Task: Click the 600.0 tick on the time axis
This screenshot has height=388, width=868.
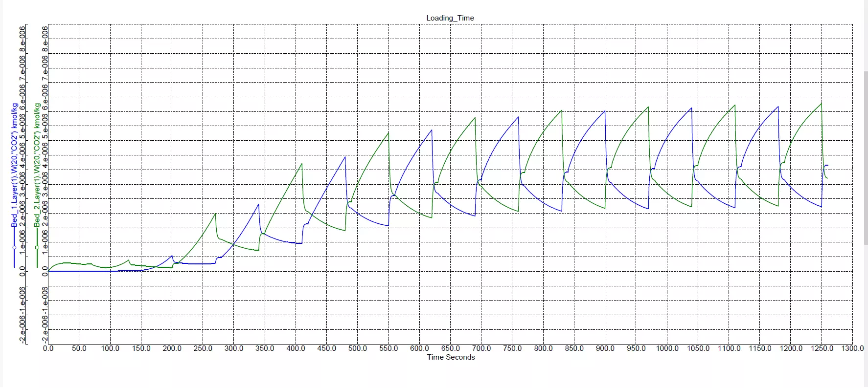Action: [x=419, y=348]
